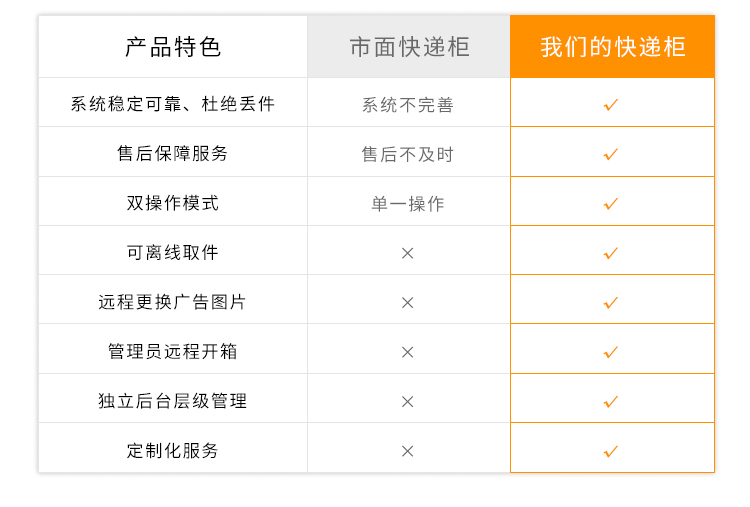The height and width of the screenshot is (507, 750).
Task: Click the gray X in 可离线取件 row
Action: point(408,253)
